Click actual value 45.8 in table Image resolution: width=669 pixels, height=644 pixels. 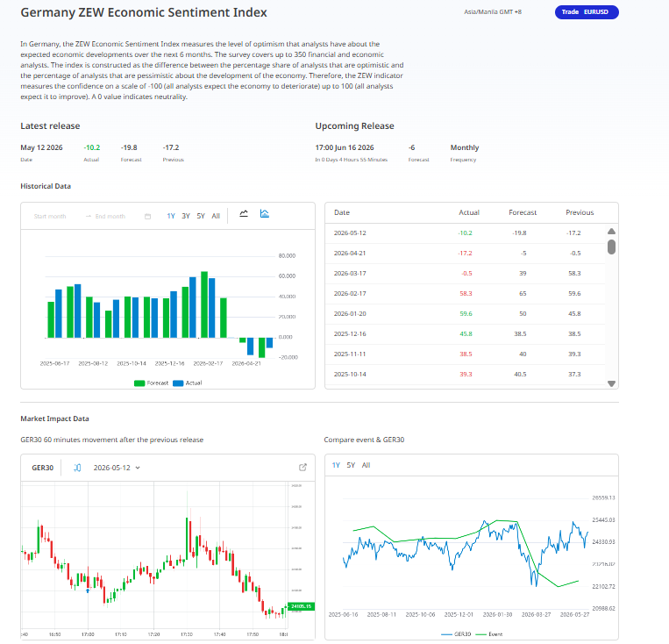pos(466,333)
